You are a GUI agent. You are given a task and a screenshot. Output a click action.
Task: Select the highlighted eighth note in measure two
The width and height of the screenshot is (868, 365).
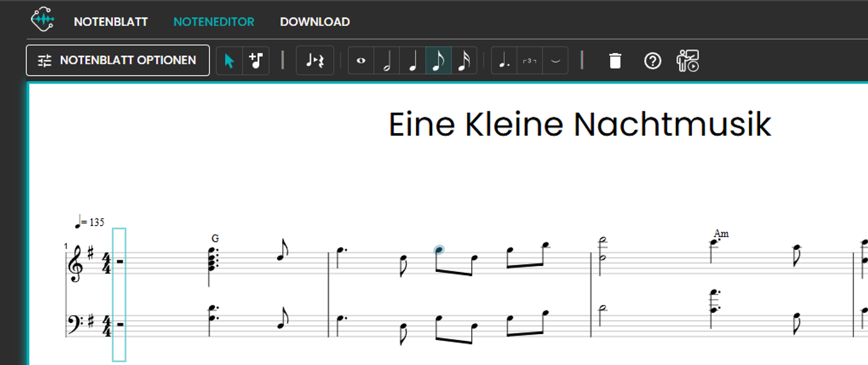point(439,250)
